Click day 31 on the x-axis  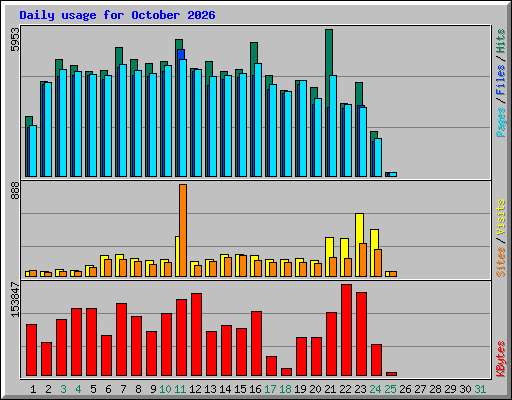pyautogui.click(x=480, y=389)
